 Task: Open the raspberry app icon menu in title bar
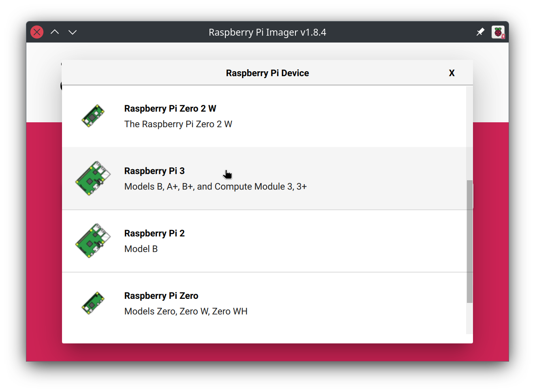(498, 32)
